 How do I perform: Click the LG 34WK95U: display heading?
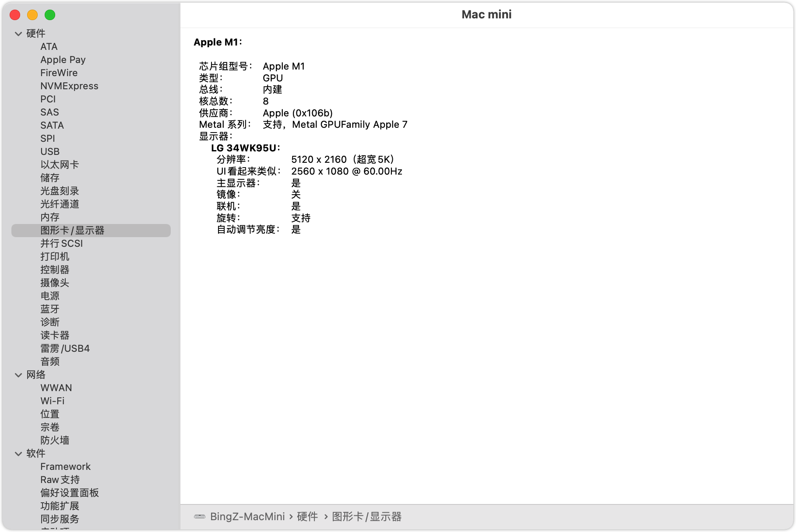(x=246, y=148)
